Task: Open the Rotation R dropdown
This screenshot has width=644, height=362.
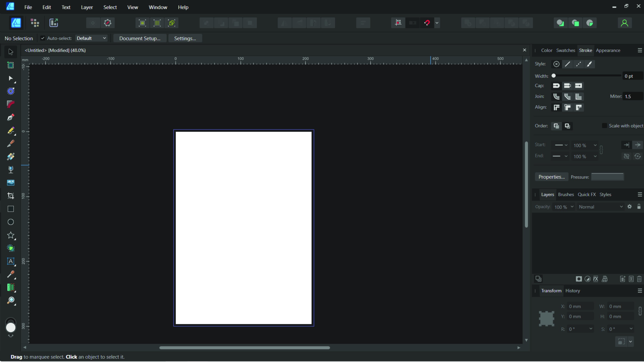Action: (x=580, y=329)
